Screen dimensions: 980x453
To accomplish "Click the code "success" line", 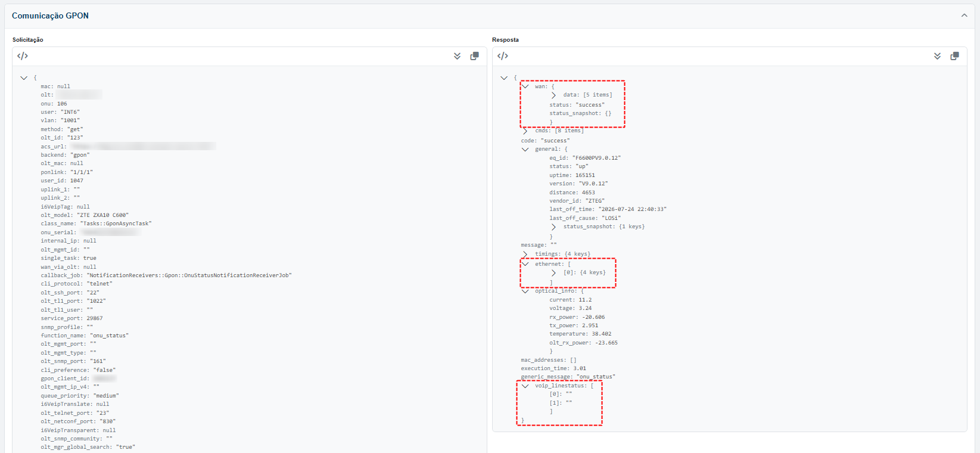I will (x=545, y=141).
